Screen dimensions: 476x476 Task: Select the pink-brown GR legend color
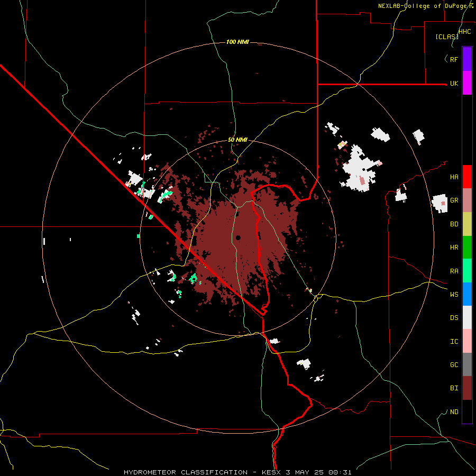[x=467, y=200]
